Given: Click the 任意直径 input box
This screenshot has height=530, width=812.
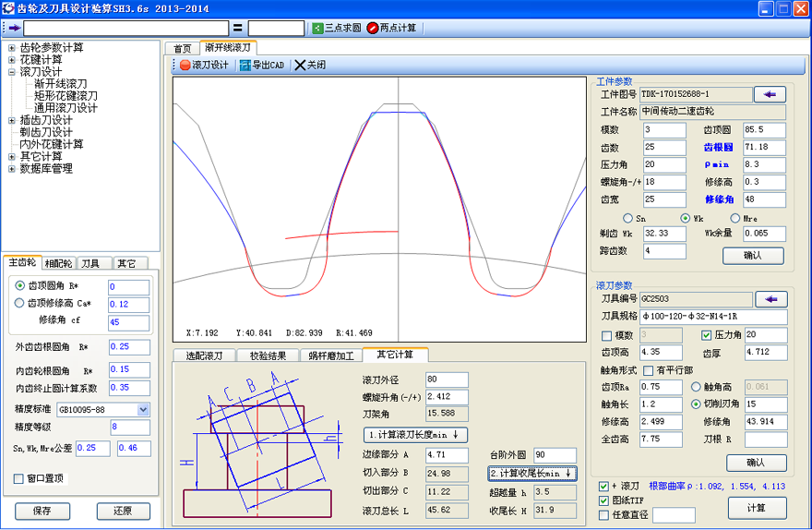Looking at the screenshot, I should point(674,515).
